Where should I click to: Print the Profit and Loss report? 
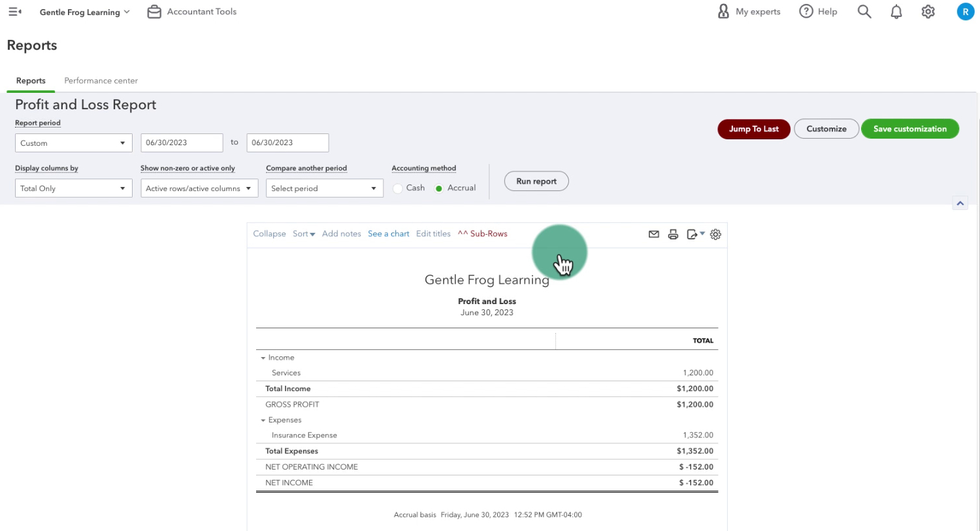(673, 234)
